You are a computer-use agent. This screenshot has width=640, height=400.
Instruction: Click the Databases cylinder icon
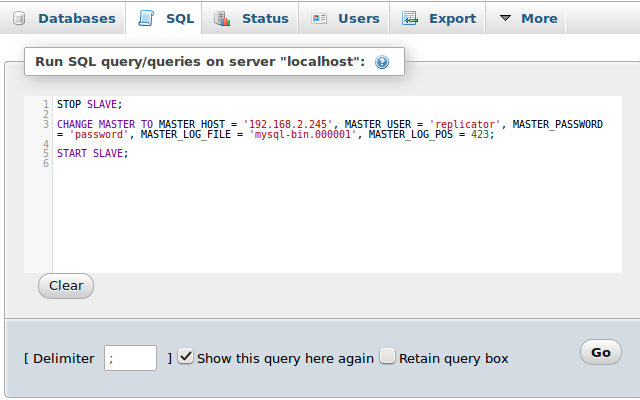click(x=19, y=18)
